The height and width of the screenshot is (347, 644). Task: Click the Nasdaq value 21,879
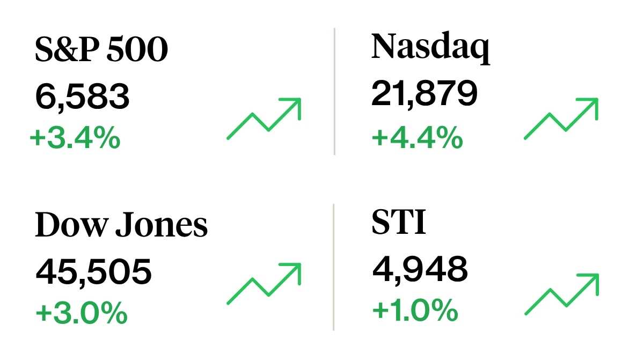point(424,94)
